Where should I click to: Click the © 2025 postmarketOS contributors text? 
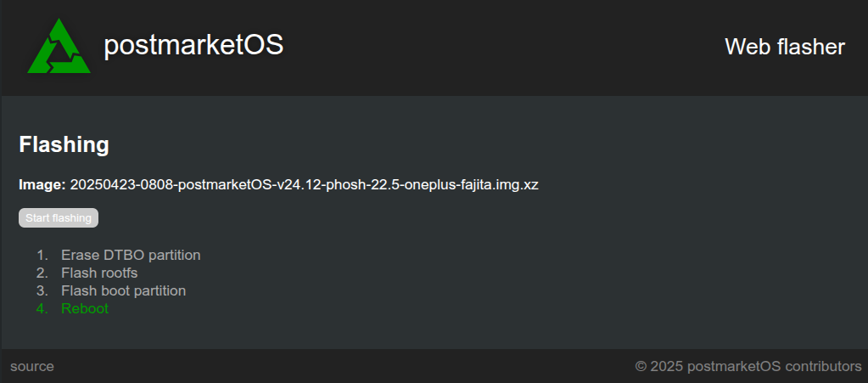(748, 366)
